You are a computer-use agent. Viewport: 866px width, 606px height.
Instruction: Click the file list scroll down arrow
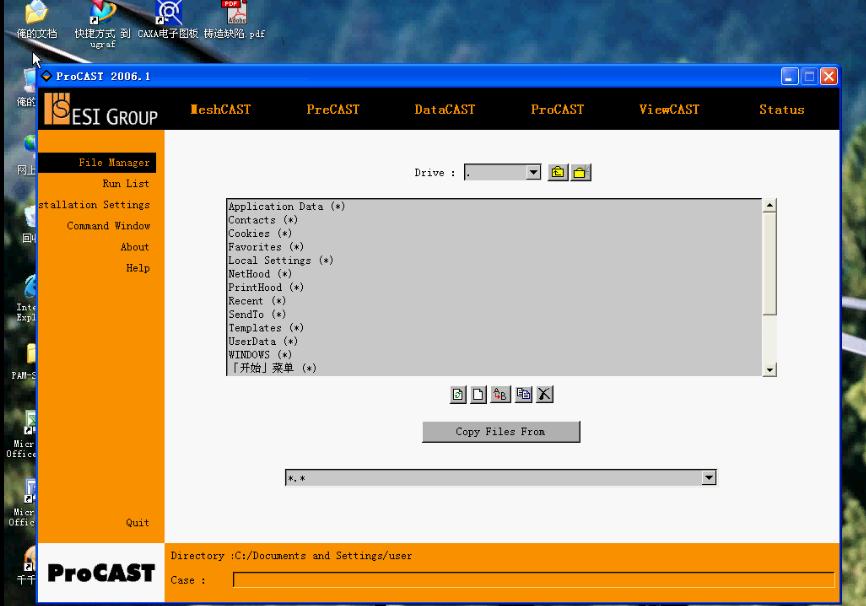769,370
